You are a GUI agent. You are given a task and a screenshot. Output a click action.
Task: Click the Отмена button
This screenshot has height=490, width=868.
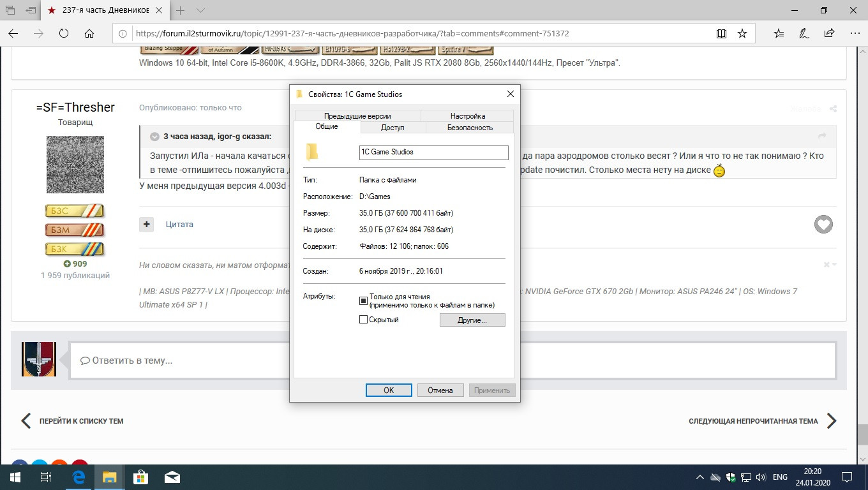pos(440,390)
